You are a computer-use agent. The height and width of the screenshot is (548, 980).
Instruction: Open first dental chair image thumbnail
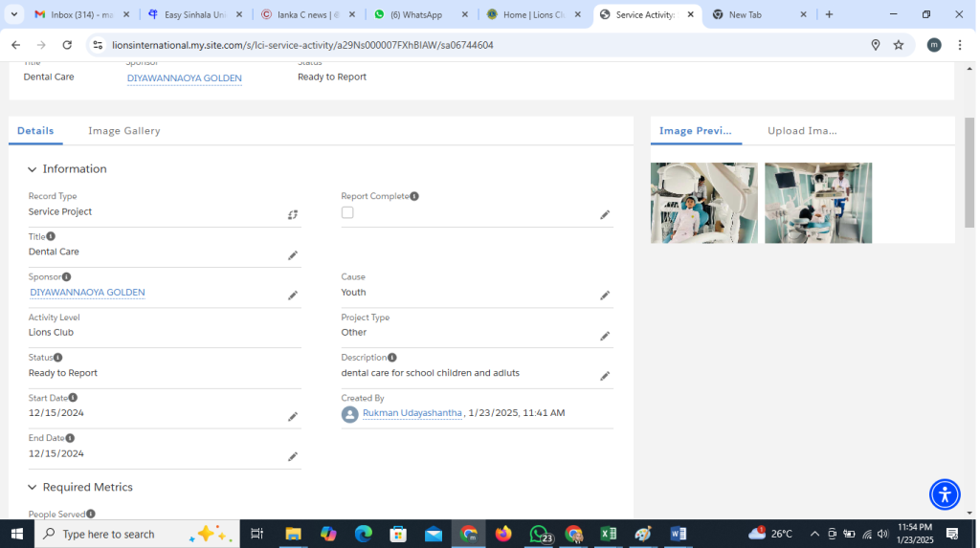703,203
